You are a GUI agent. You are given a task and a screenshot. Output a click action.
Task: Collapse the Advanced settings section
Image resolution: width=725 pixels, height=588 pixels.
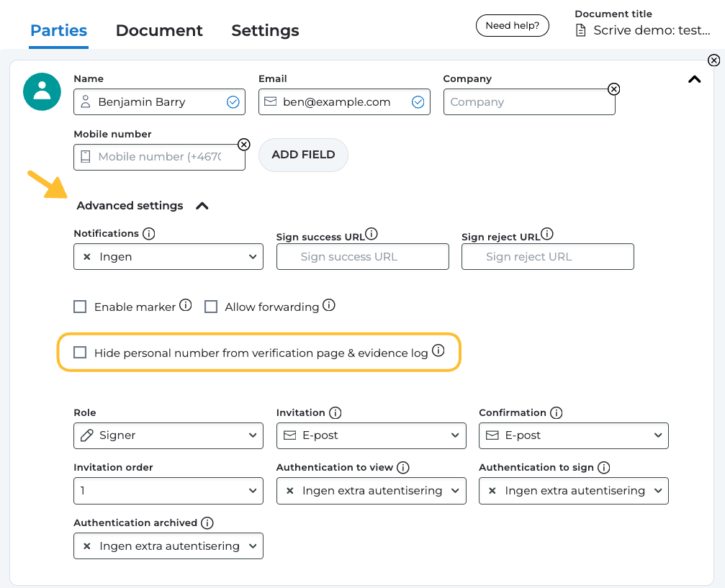point(202,206)
